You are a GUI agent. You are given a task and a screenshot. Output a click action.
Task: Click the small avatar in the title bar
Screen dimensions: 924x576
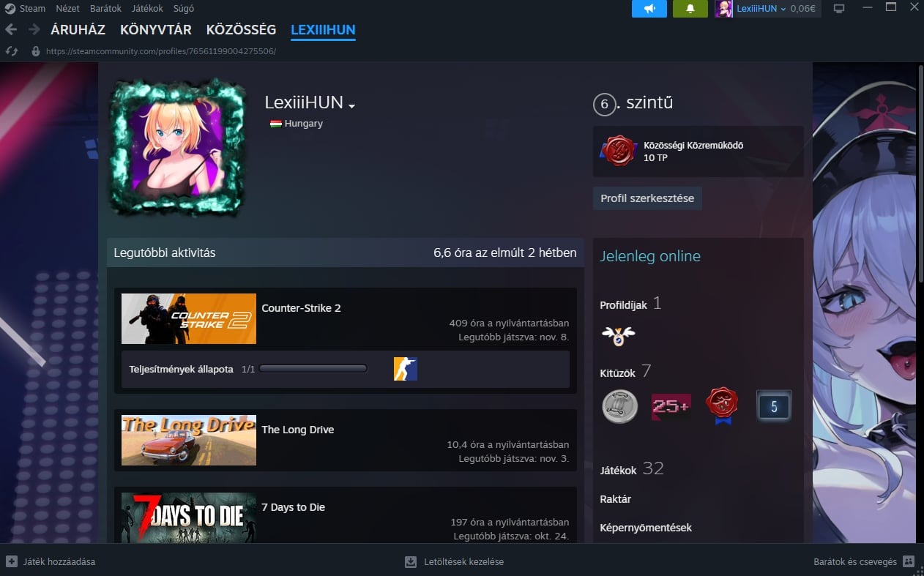(x=723, y=9)
